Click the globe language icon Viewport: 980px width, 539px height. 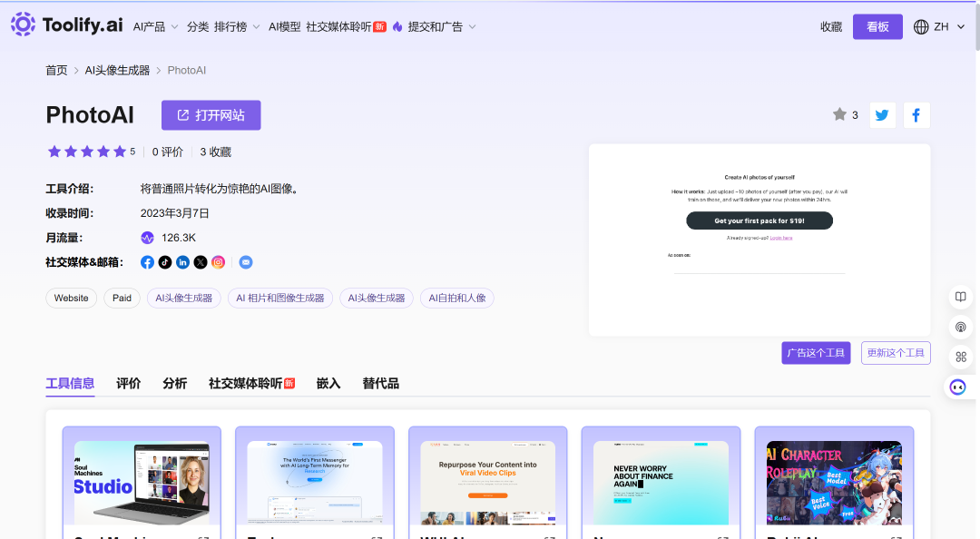(921, 27)
